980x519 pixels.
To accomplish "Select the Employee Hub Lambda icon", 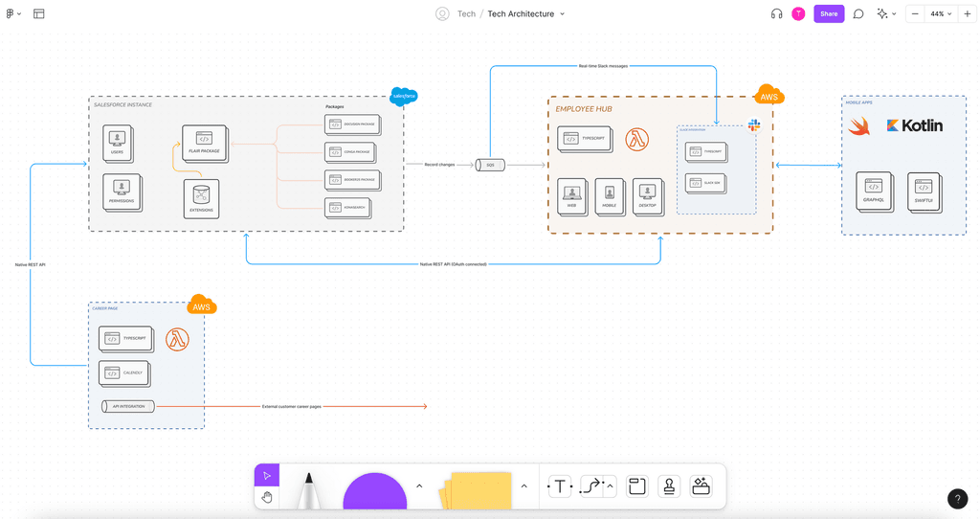I will click(x=636, y=139).
